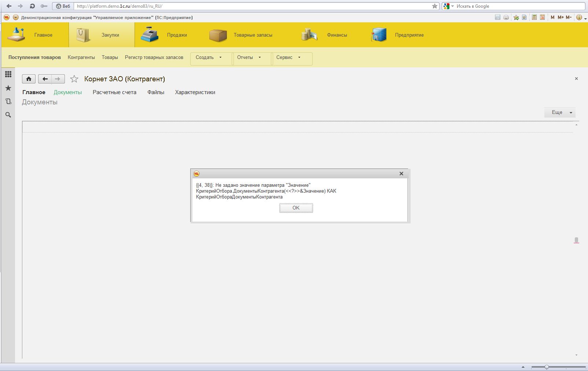Click the address bar URL field
Image resolution: width=588 pixels, height=371 pixels.
253,6
